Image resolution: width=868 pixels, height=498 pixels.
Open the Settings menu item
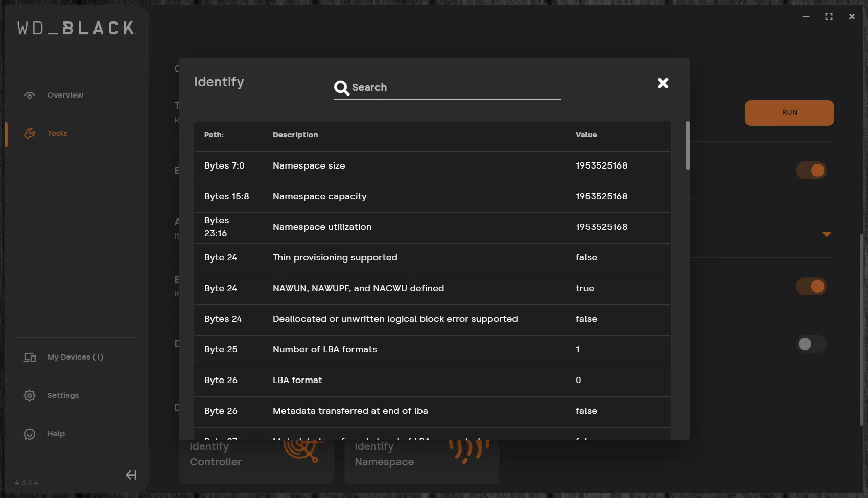tap(63, 395)
